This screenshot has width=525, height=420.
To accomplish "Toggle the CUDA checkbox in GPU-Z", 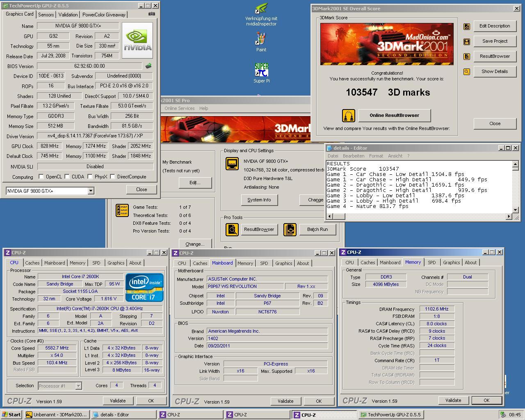I will [67, 177].
